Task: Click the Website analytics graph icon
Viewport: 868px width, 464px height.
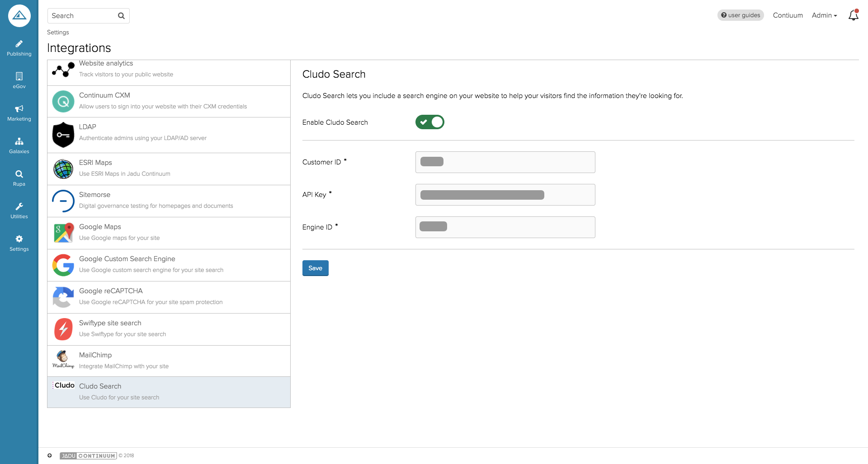Action: pos(63,70)
